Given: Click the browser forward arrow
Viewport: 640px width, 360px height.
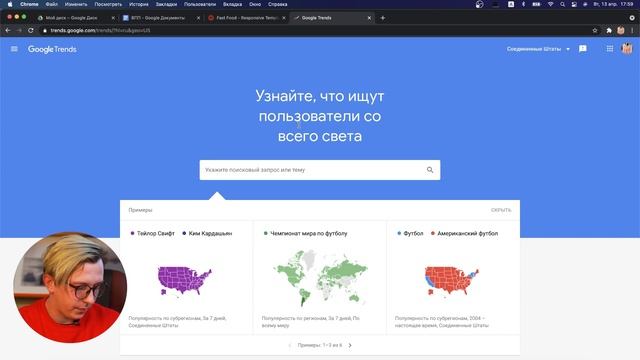Looking at the screenshot, I should coord(19,30).
